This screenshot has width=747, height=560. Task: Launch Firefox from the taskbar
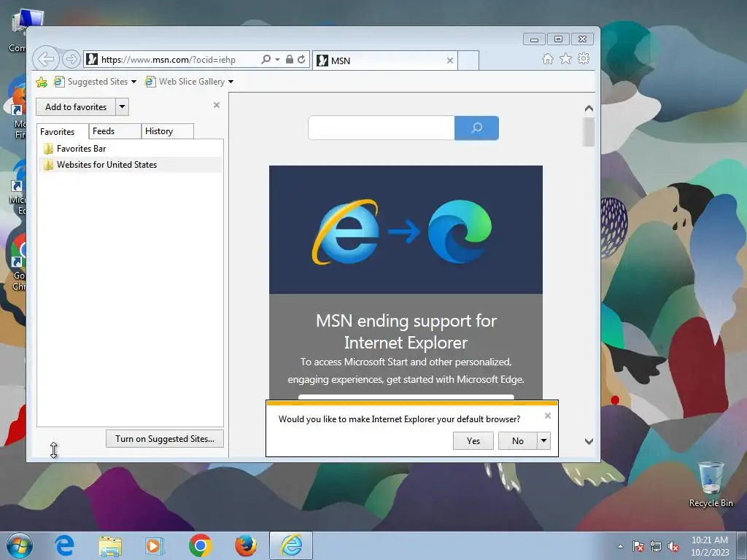tap(246, 545)
